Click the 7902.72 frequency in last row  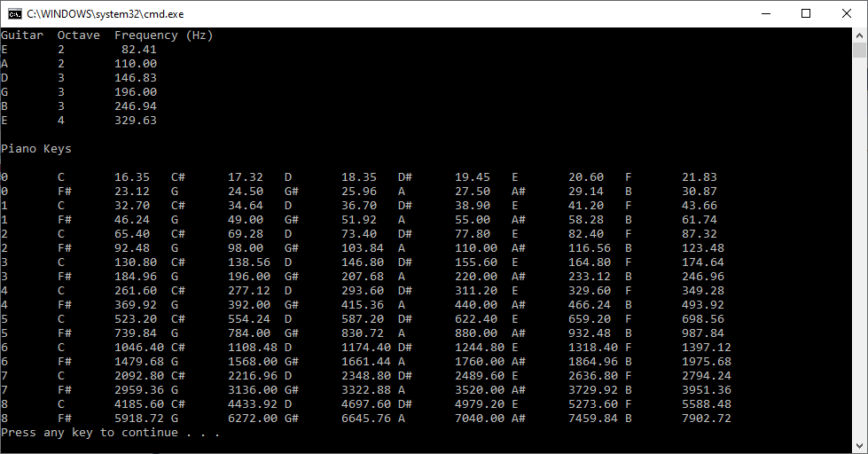(x=707, y=419)
